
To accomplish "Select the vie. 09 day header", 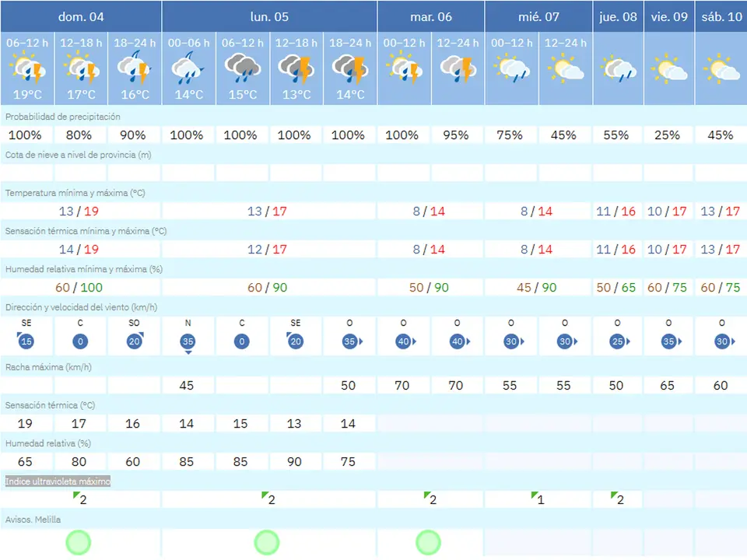I will point(669,16).
